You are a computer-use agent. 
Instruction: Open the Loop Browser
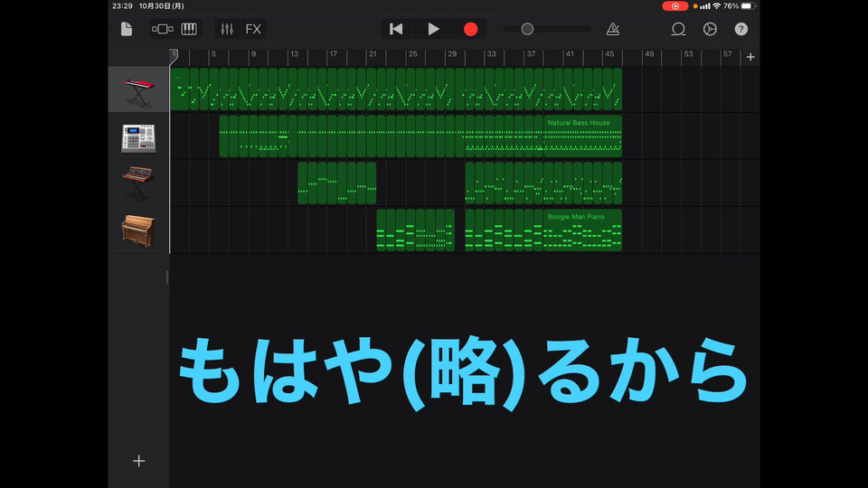coord(678,29)
